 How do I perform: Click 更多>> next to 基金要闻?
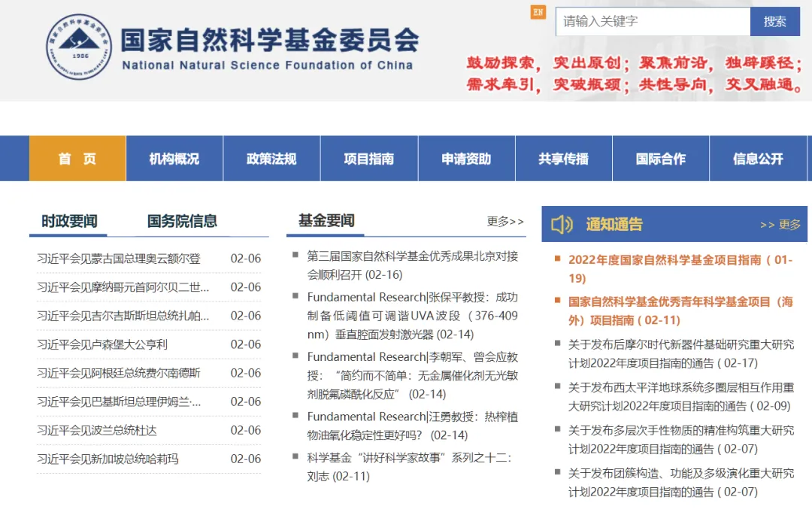point(505,222)
